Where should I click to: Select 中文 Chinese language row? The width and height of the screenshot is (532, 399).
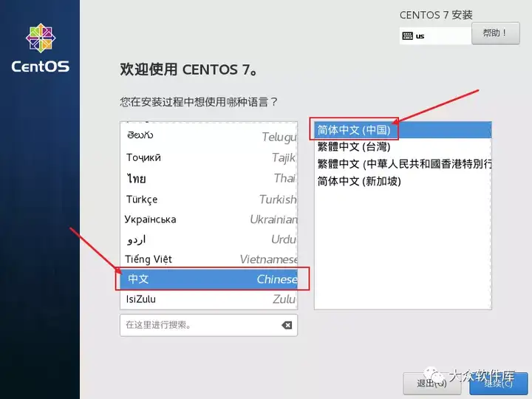tap(208, 279)
